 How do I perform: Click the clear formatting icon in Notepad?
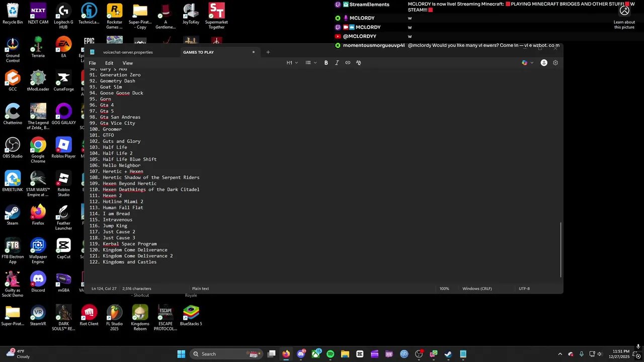pyautogui.click(x=358, y=63)
